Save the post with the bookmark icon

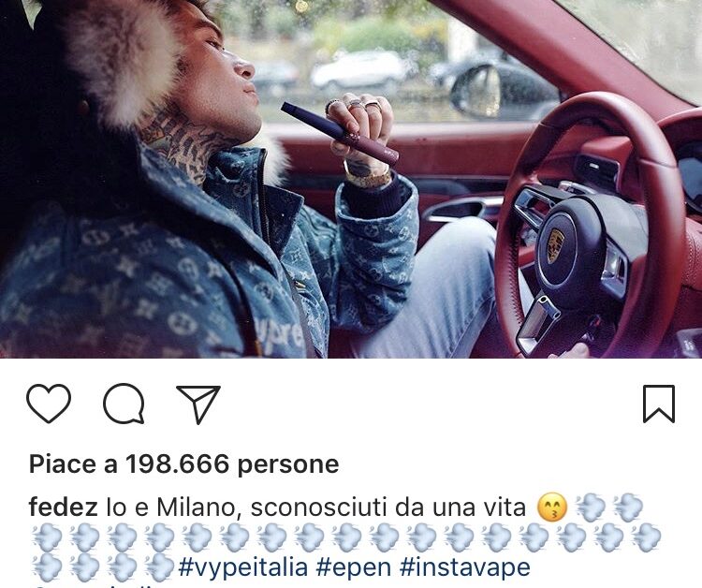[659, 404]
